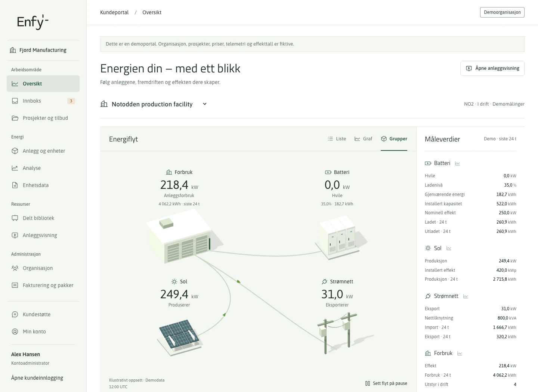Click Sett flyt på pause
This screenshot has height=392, width=538.
point(386,383)
